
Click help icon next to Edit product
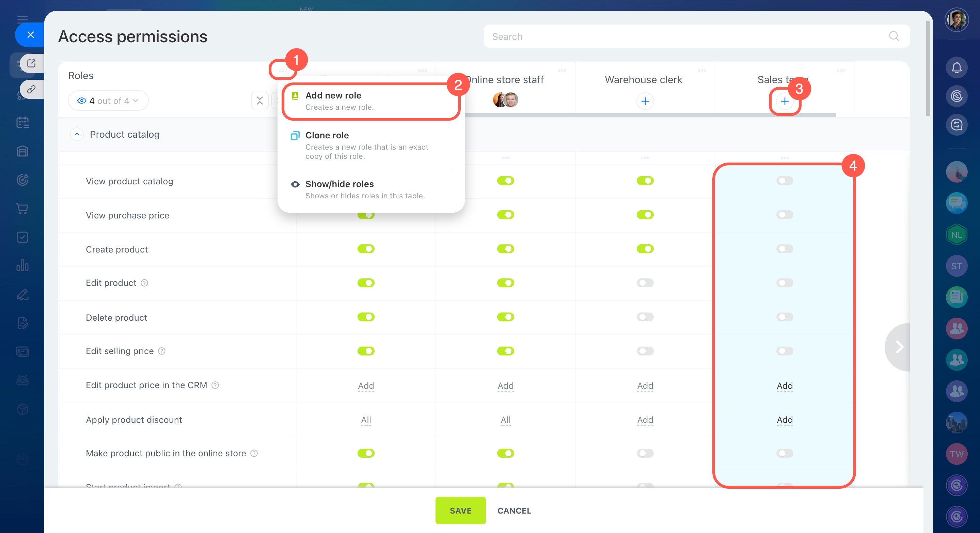pos(144,283)
